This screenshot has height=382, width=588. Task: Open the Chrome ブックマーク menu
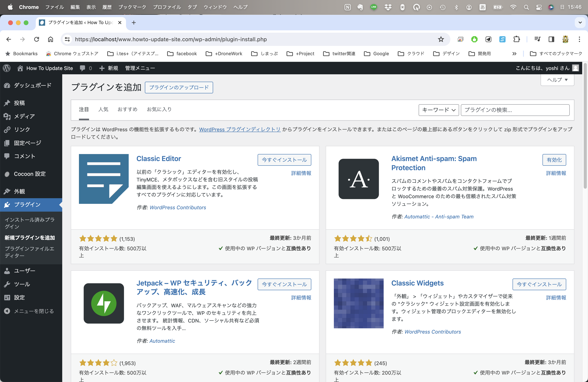pos(132,7)
